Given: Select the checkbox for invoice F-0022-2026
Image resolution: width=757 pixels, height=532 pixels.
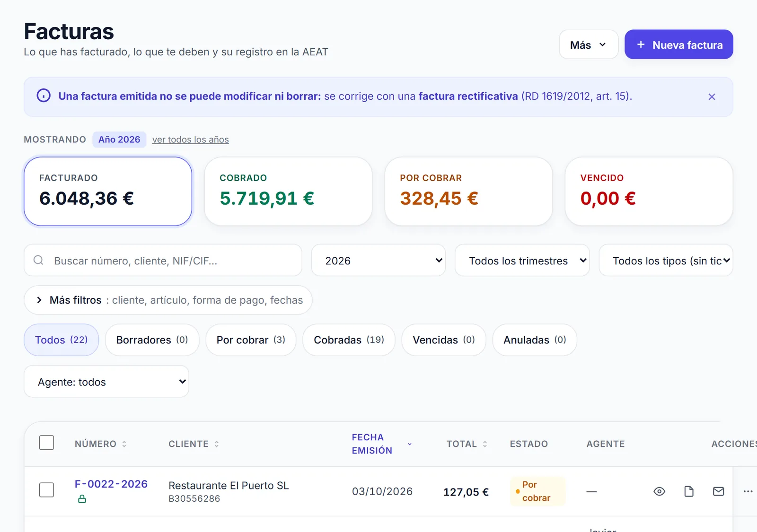Looking at the screenshot, I should (x=46, y=490).
